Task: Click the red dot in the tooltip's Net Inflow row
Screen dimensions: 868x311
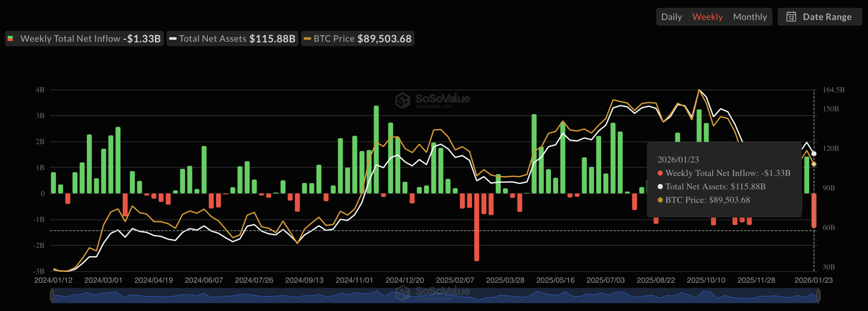Action: (x=660, y=173)
